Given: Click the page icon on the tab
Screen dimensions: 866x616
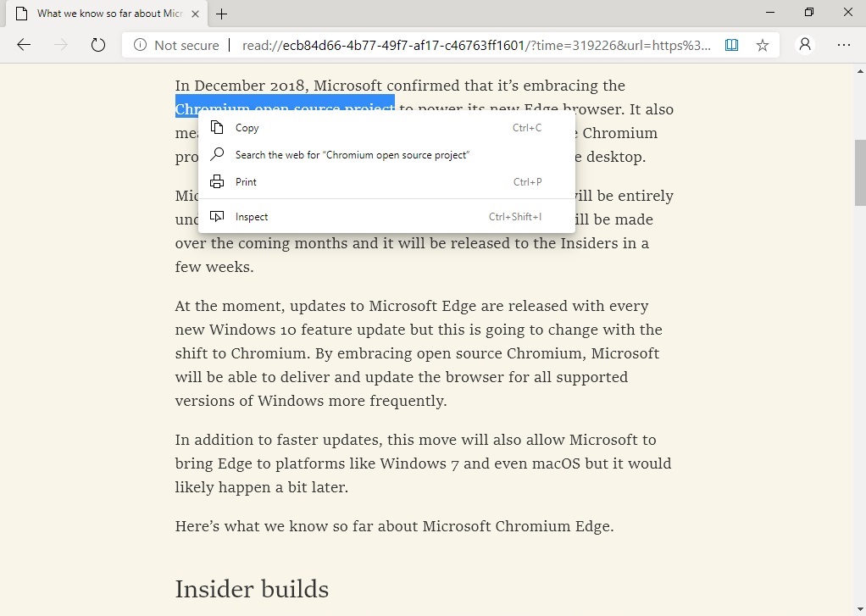Looking at the screenshot, I should coord(21,14).
